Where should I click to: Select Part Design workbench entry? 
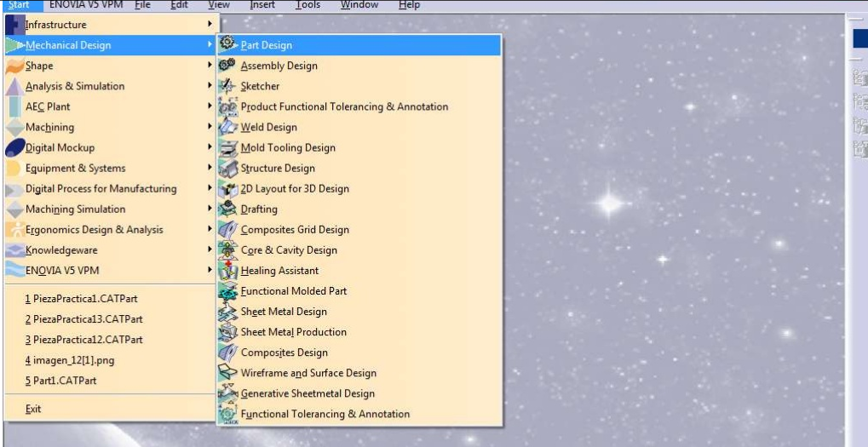point(359,45)
